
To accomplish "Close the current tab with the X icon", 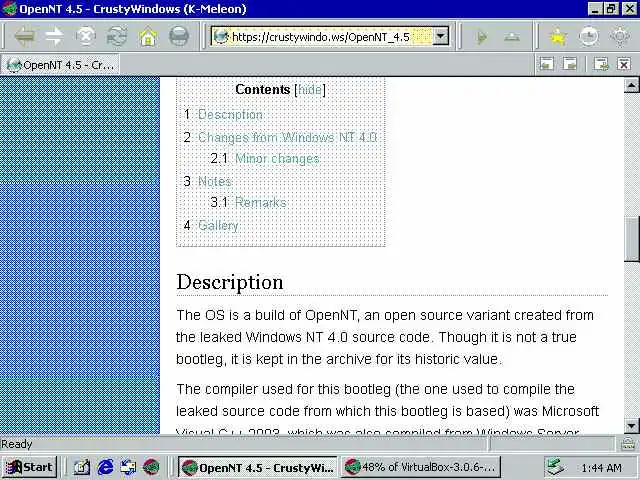I will tap(624, 64).
